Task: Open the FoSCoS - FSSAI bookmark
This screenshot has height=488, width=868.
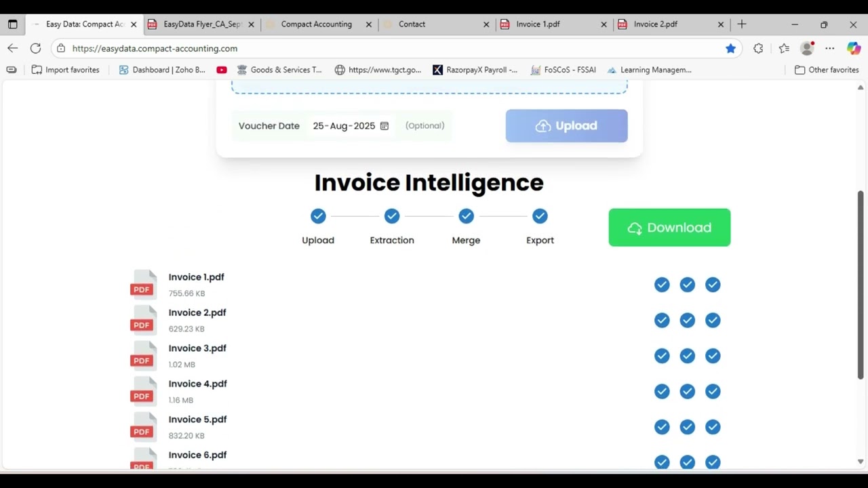Action: coord(563,70)
